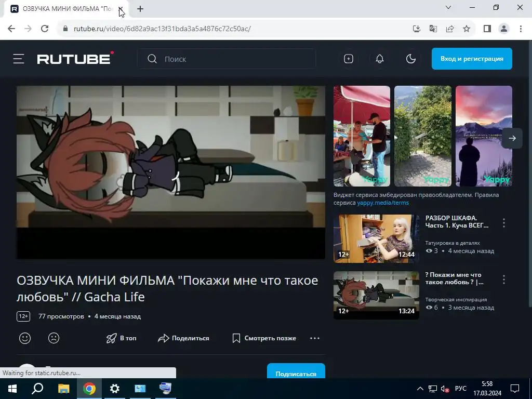Click the 77 просмотров view count
Image resolution: width=532 pixels, height=399 pixels.
tap(61, 316)
